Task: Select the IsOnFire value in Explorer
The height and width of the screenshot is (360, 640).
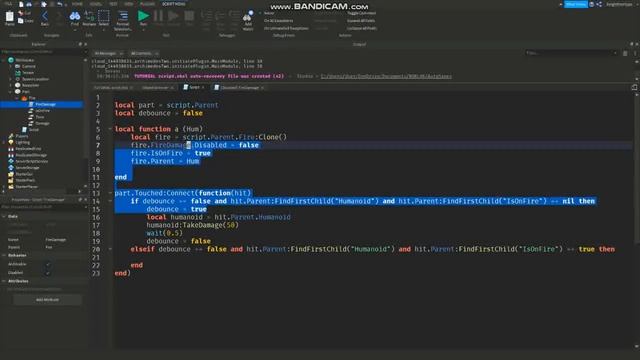Action: 42,111
